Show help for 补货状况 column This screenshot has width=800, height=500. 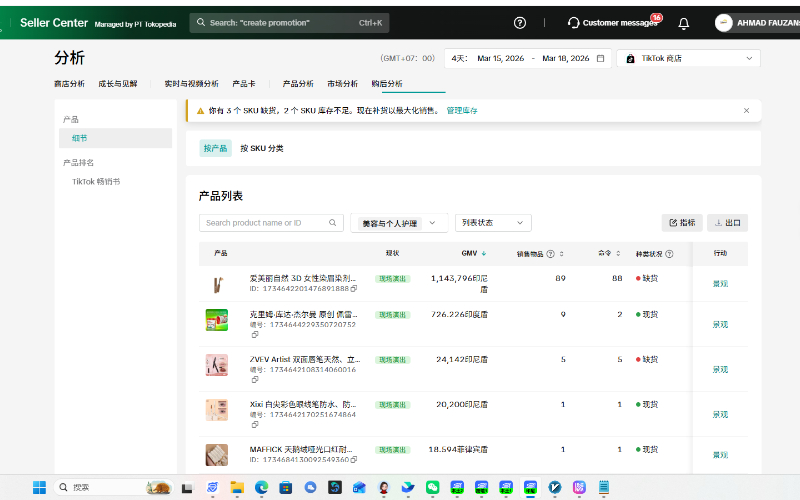click(669, 254)
